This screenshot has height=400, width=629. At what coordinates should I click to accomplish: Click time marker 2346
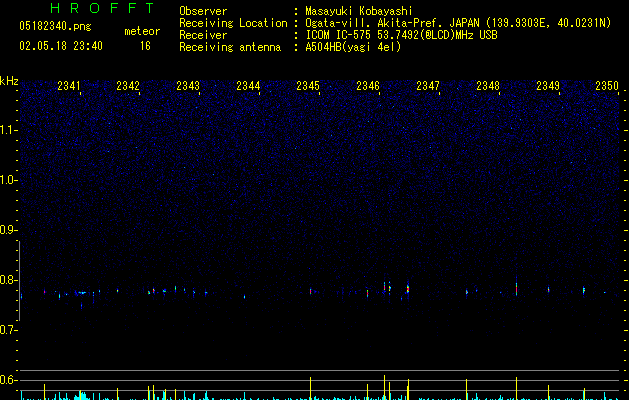coord(368,86)
